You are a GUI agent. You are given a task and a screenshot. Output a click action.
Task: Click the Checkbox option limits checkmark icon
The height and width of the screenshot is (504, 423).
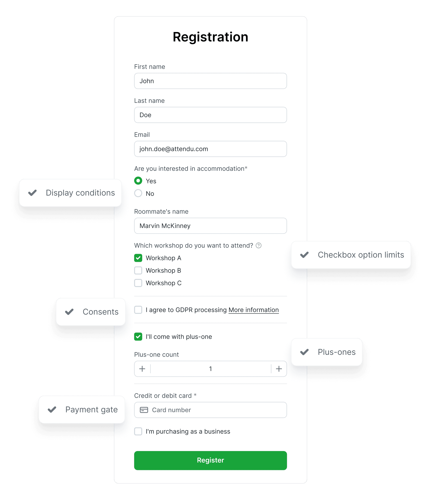pyautogui.click(x=304, y=255)
